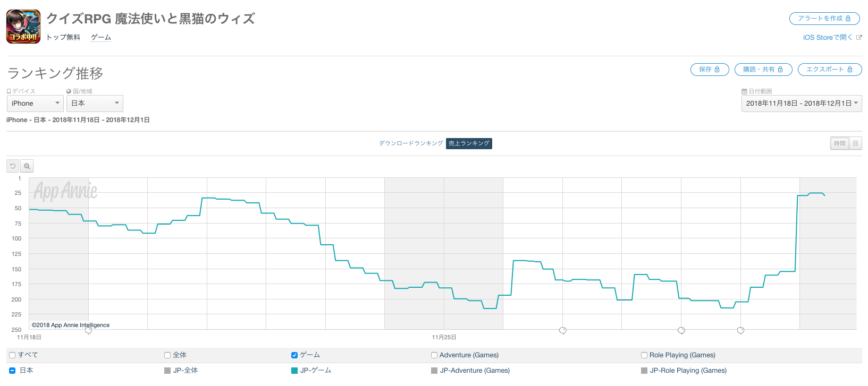Click the JP-全体 gray color swatch
Viewport: 868px width, 386px height.
pos(167,371)
